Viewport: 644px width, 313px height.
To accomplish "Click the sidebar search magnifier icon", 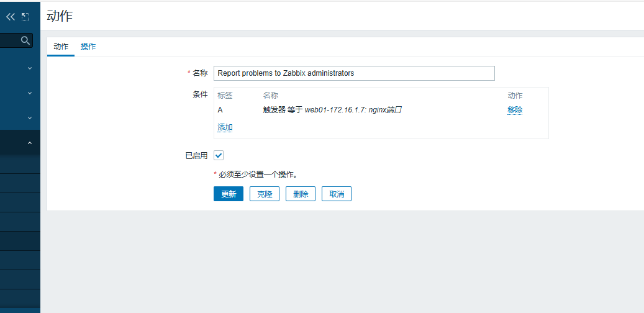I will (25, 40).
